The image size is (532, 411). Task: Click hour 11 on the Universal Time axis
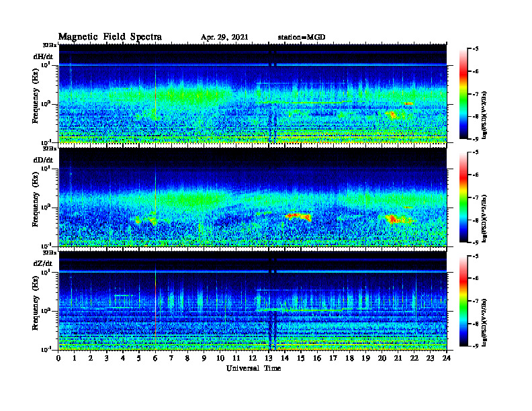[x=236, y=358]
